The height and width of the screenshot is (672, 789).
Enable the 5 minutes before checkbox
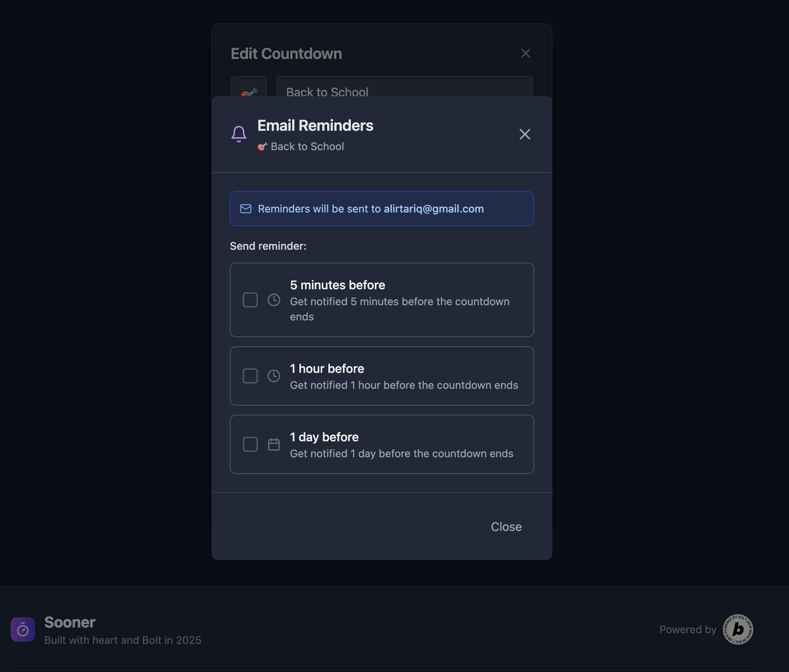click(x=250, y=300)
